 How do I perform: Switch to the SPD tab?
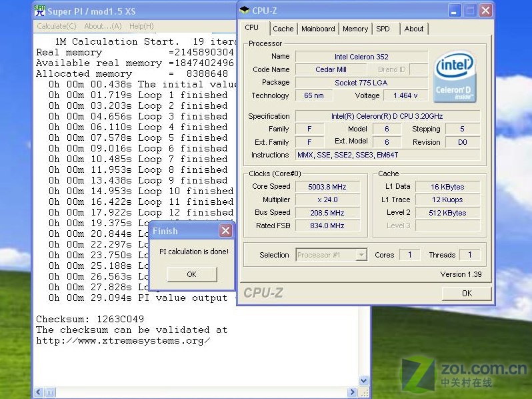(x=383, y=29)
